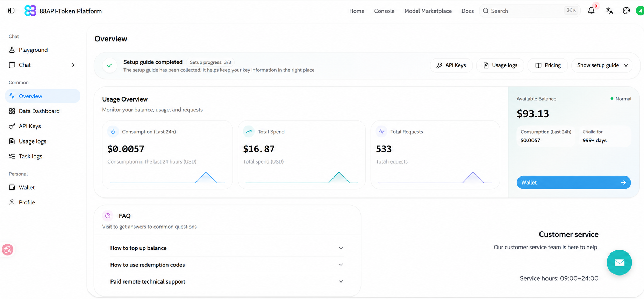Image resolution: width=644 pixels, height=299 pixels.
Task: Click the FAQ question mark icon
Action: coord(108,216)
